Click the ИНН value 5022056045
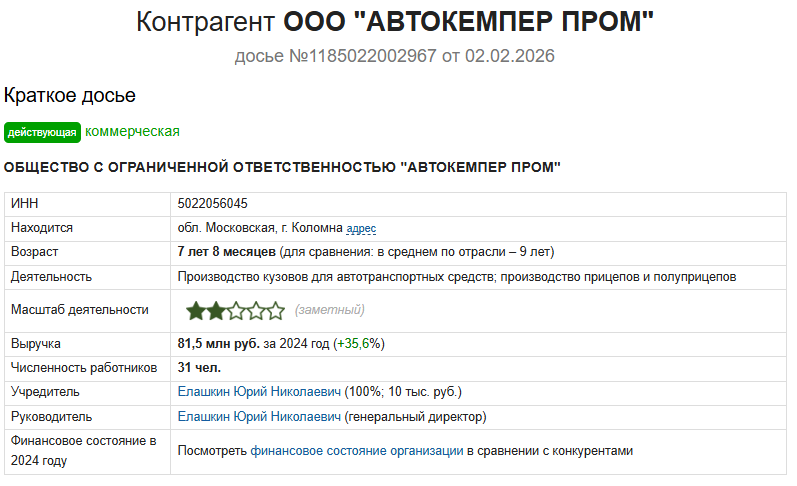 pyautogui.click(x=213, y=204)
